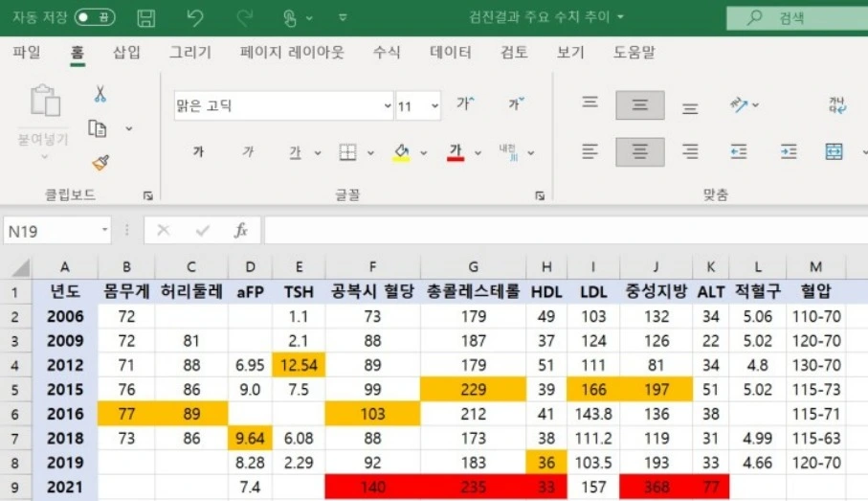Click the Orientation text angle icon
The image size is (868, 501).
coord(740,104)
